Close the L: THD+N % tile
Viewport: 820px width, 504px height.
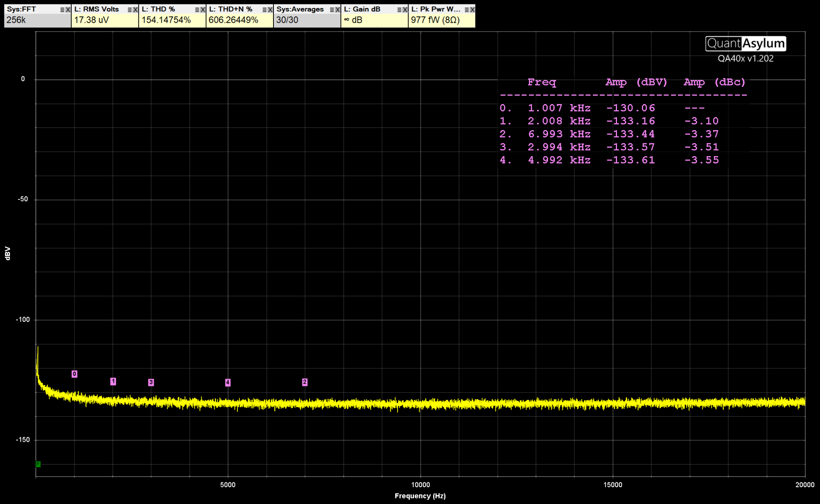pos(270,10)
